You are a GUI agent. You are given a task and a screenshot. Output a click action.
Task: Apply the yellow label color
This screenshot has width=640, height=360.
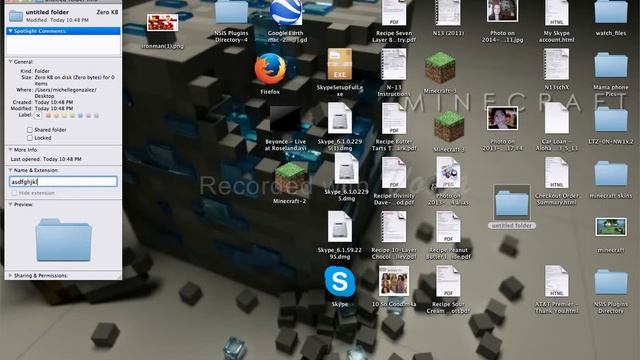click(x=64, y=116)
